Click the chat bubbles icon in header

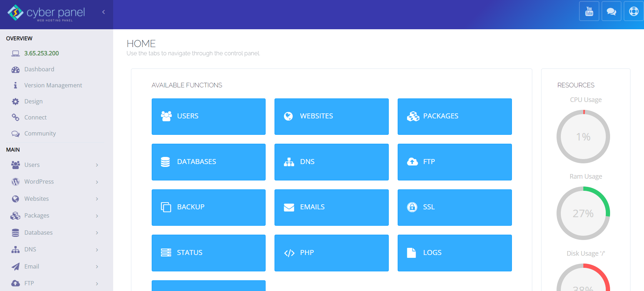tap(611, 11)
